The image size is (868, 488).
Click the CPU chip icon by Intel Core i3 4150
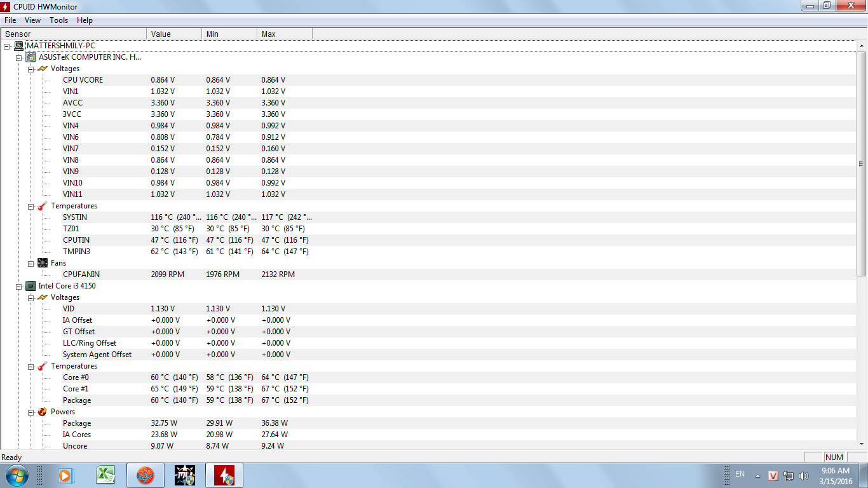[31, 286]
